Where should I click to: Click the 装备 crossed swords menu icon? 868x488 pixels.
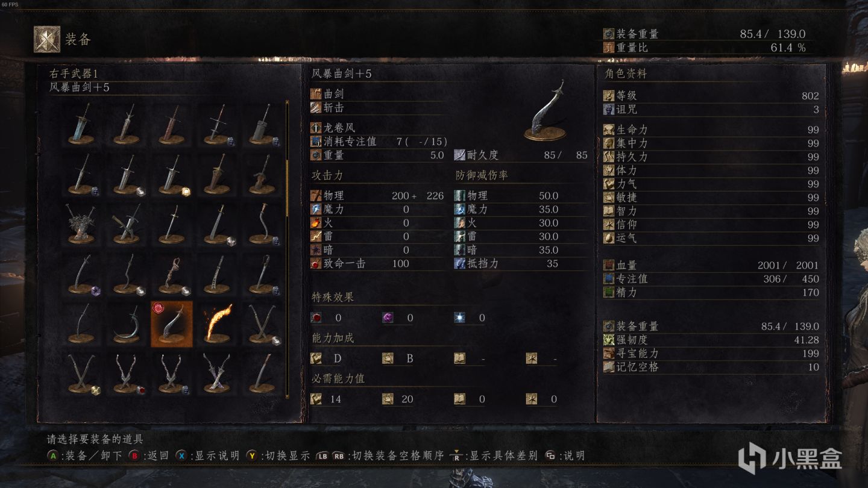pos(46,39)
